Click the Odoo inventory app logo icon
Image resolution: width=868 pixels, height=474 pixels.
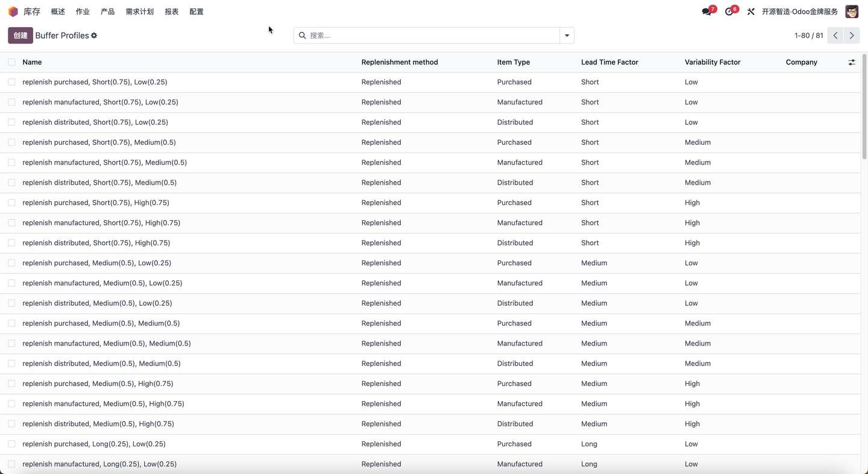[x=13, y=11]
